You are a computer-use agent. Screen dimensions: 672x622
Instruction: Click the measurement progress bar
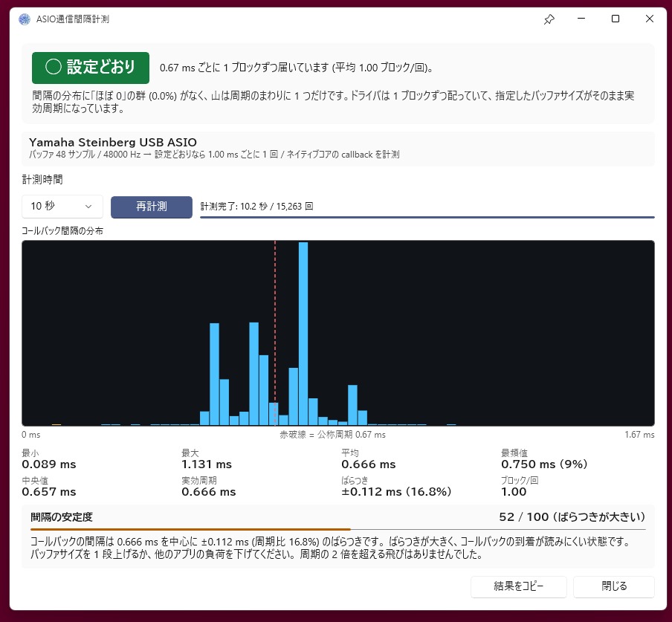pos(427,218)
